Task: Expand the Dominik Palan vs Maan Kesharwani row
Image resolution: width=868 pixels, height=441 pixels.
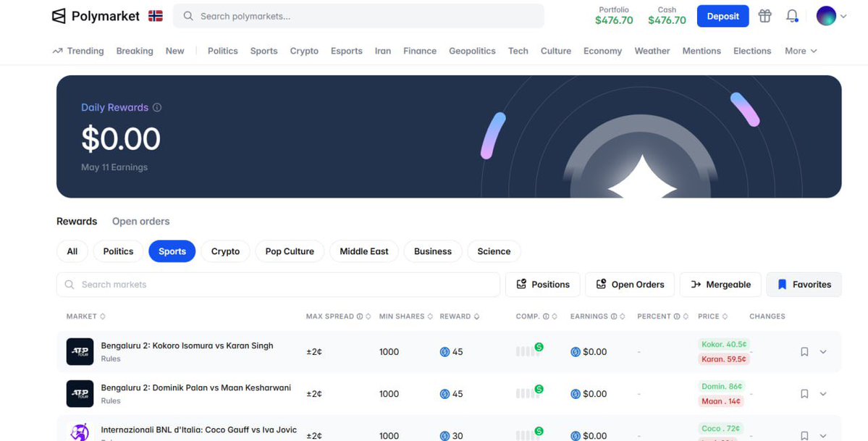Action: click(x=823, y=394)
